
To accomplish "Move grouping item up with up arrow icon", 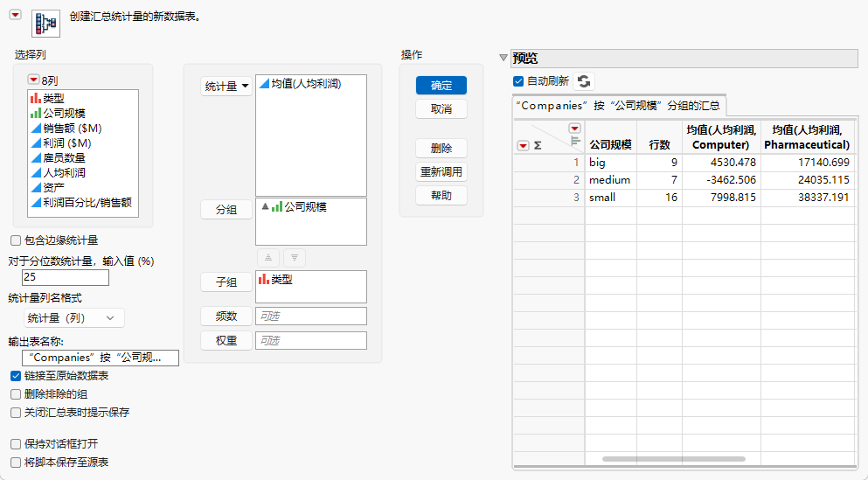I will coord(268,258).
